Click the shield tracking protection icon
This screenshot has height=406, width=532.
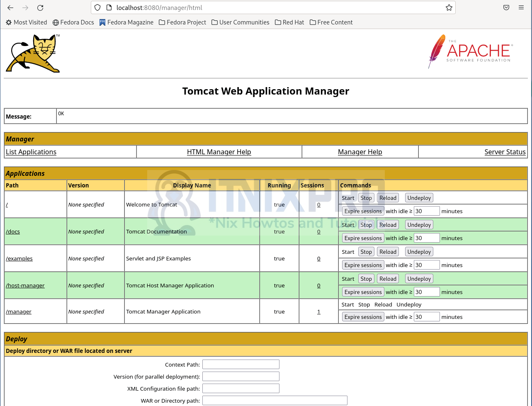point(97,7)
